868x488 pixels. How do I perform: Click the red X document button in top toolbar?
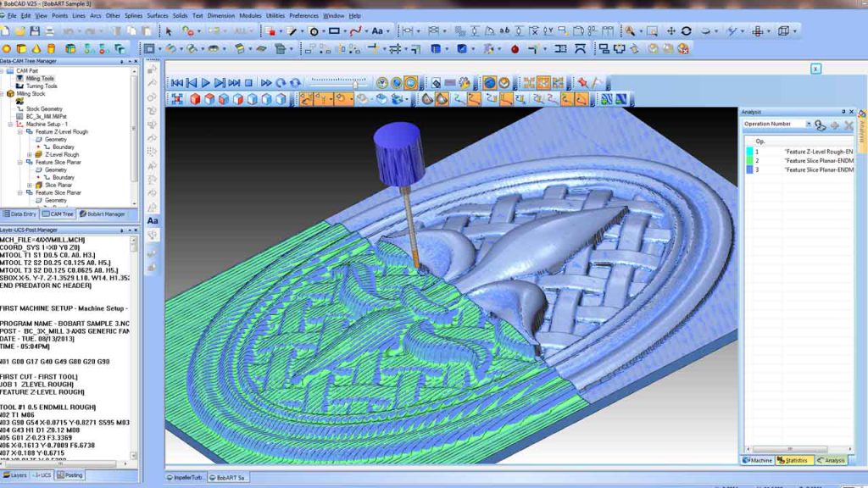(x=270, y=31)
